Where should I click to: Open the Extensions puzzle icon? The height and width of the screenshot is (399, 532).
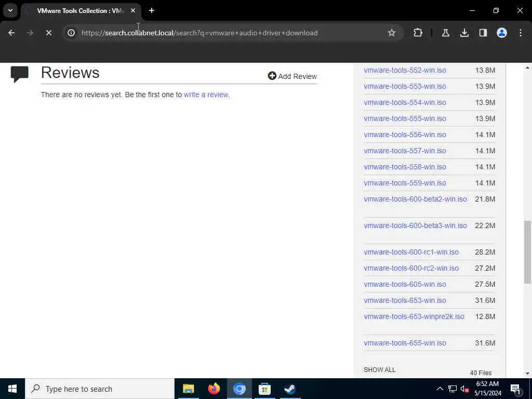(418, 33)
